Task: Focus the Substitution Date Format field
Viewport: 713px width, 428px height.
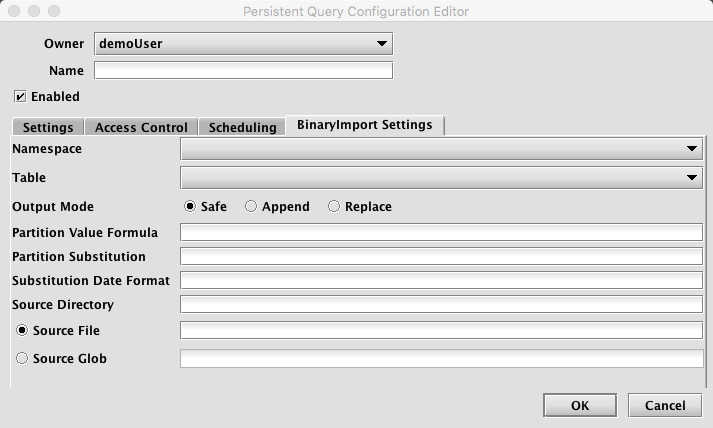Action: [441, 281]
